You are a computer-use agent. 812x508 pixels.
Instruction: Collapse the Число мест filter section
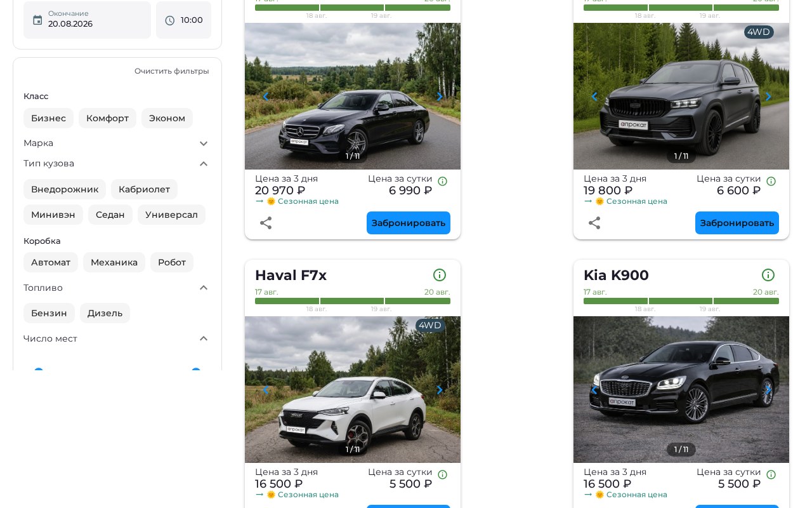117,338
